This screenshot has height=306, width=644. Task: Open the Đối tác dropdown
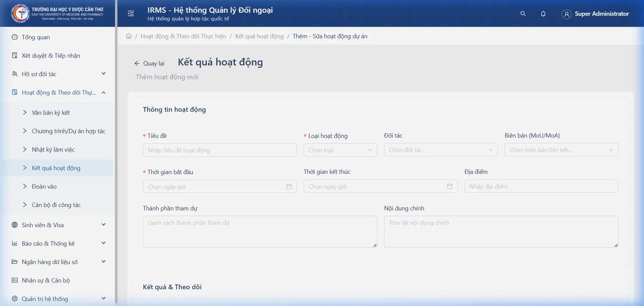click(x=440, y=150)
